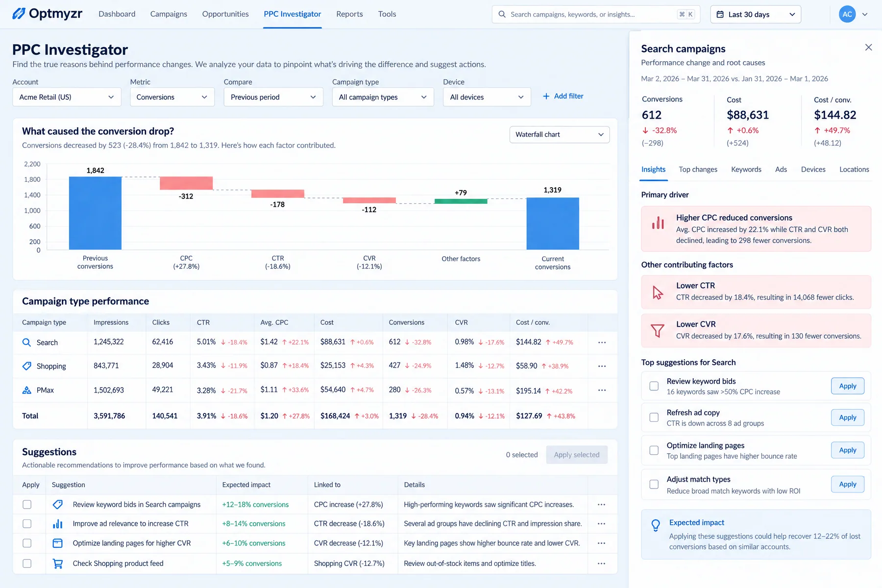Click the calendar icon beside Last 30 days
Viewport: 882px width, 588px height.
click(x=720, y=14)
